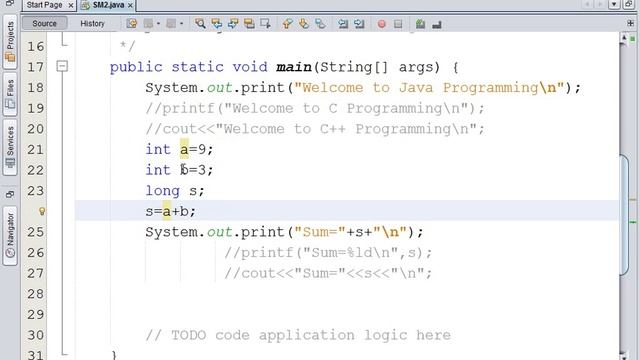
Task: Select the SM2.java editor tab
Action: [x=108, y=5]
